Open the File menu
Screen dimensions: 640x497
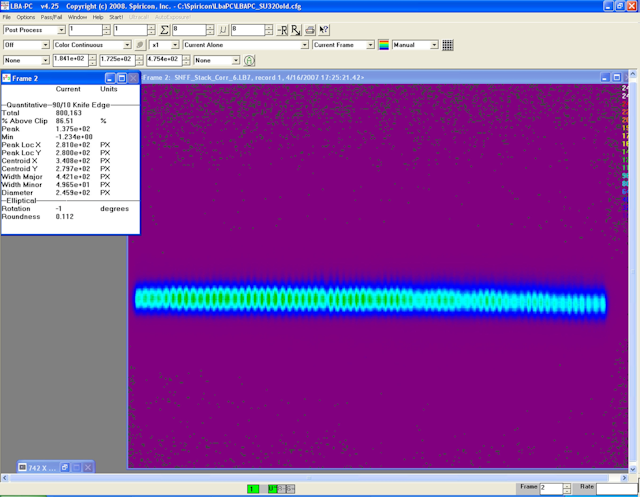click(7, 17)
